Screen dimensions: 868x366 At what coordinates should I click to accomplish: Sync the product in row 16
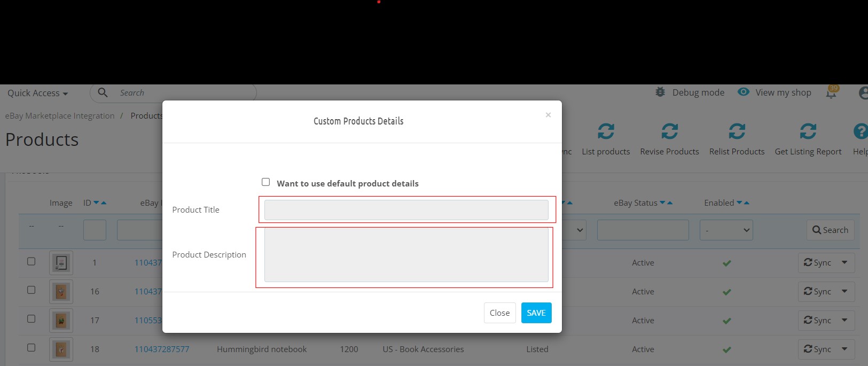pyautogui.click(x=817, y=291)
